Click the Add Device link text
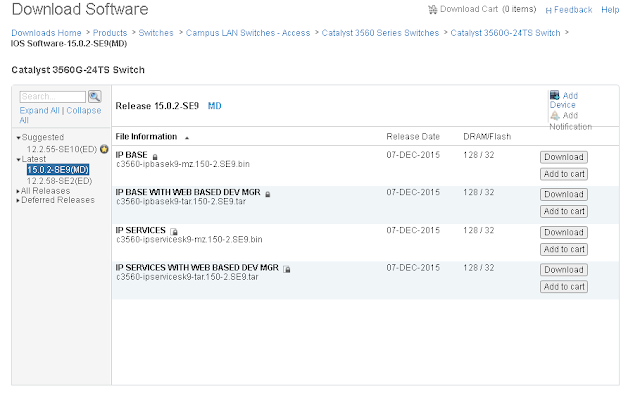The height and width of the screenshot is (408, 640). coord(564,100)
